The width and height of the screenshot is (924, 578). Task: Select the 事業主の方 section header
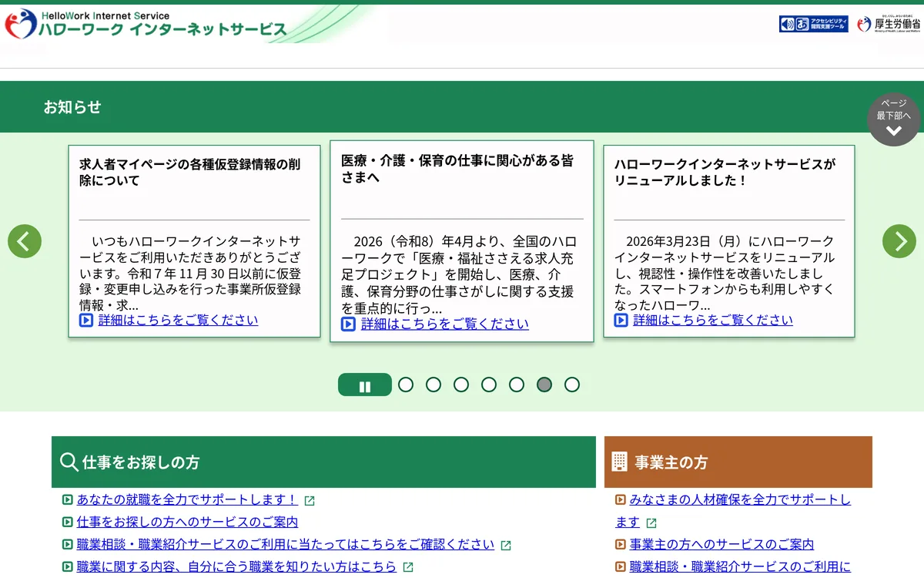pyautogui.click(x=738, y=462)
